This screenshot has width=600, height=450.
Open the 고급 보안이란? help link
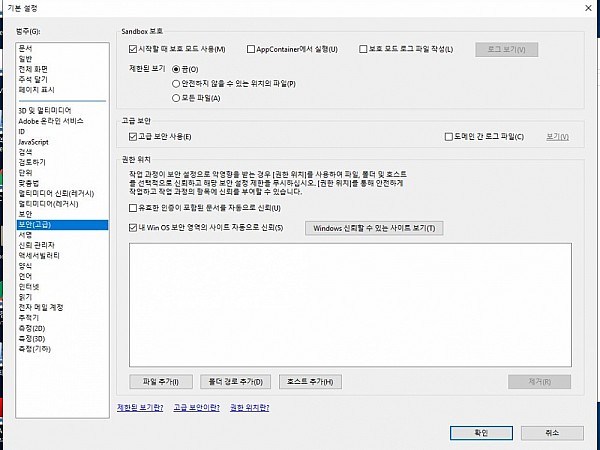pyautogui.click(x=195, y=408)
